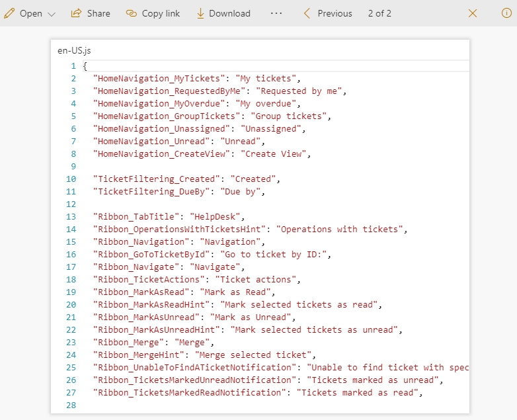
Task: Click line number 14
Action: click(71, 229)
